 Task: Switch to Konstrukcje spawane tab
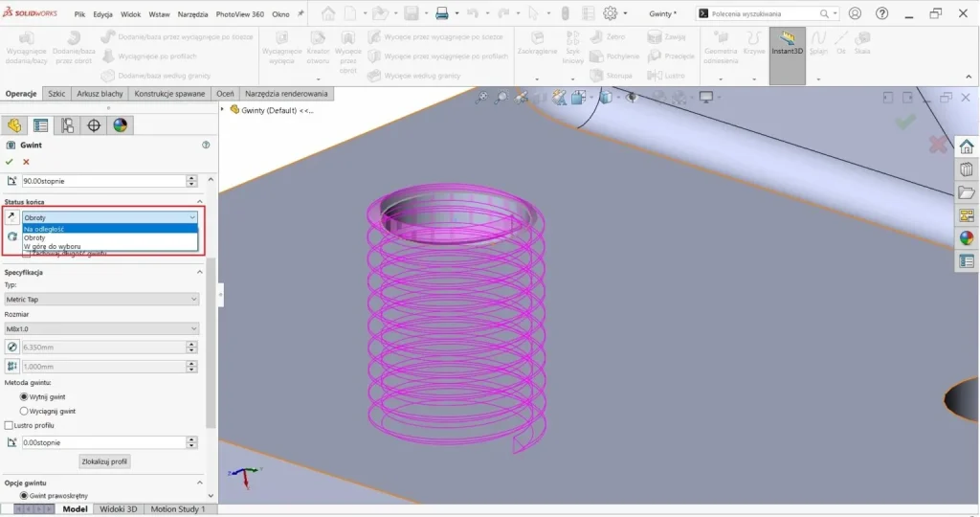(x=169, y=94)
